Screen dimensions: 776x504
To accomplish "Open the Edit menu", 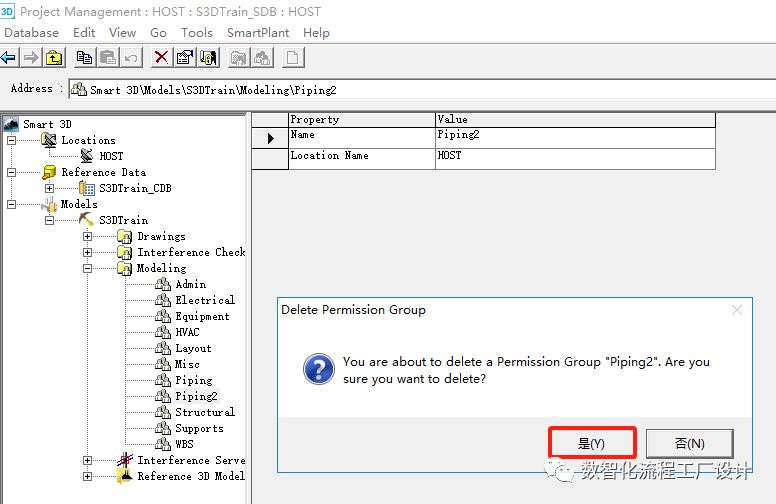I will 84,33.
